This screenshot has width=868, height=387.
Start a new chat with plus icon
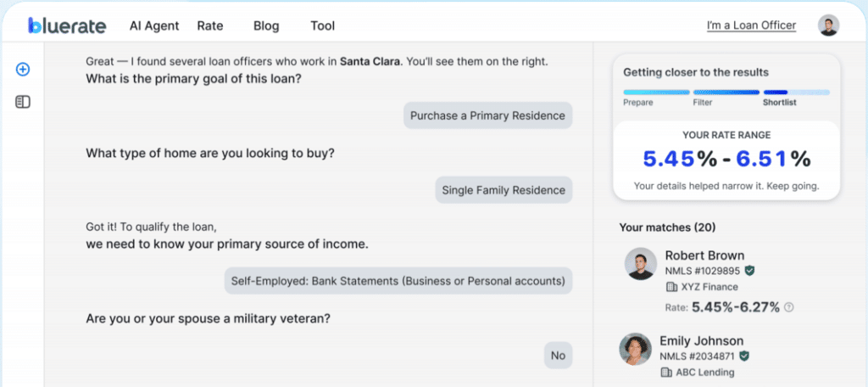pyautogui.click(x=23, y=70)
